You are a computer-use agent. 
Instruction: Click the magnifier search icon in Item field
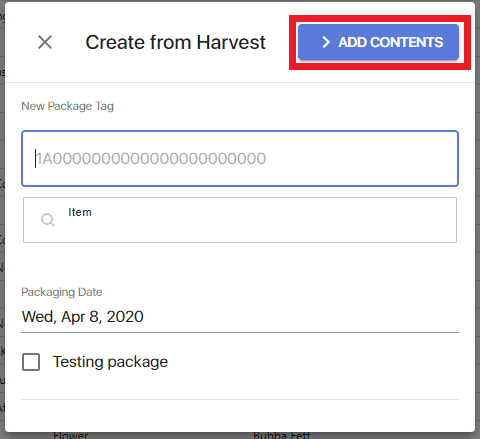(48, 220)
